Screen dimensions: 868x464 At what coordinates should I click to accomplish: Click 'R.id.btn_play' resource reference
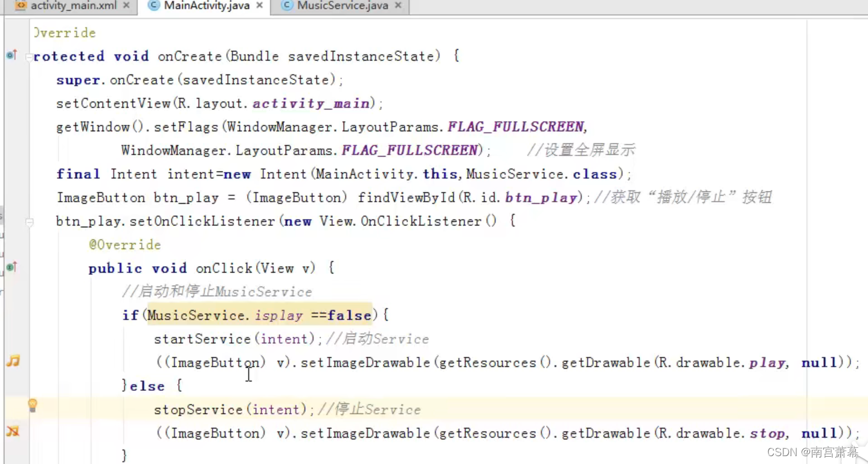[519, 198]
